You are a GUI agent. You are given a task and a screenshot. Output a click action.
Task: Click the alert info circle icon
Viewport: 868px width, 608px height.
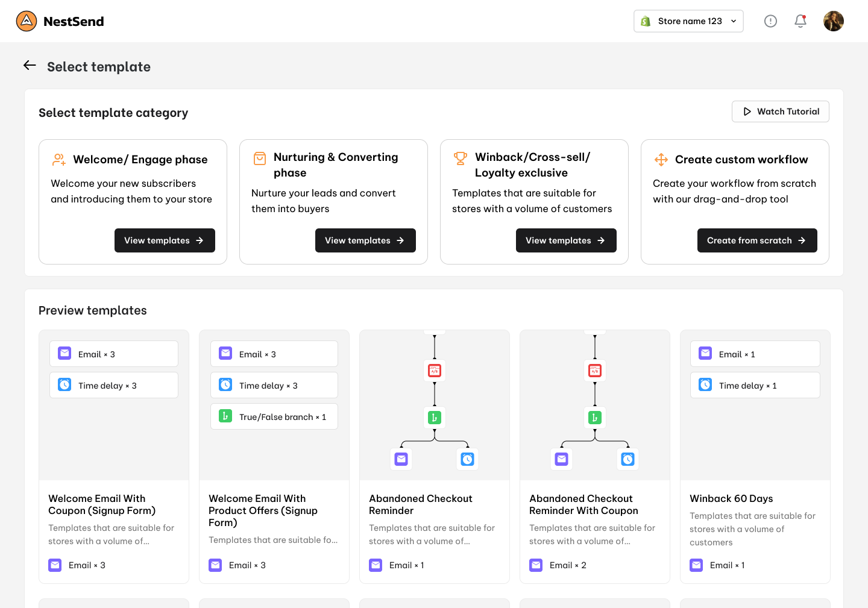[x=770, y=21]
